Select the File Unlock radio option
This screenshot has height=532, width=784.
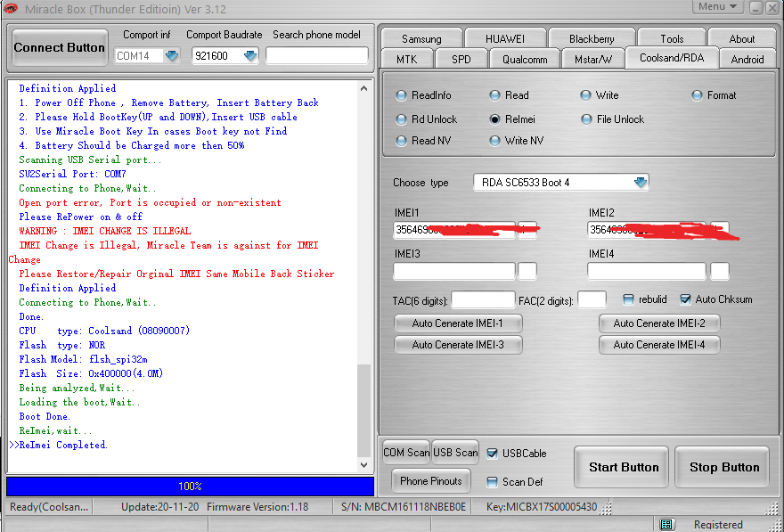coord(586,119)
